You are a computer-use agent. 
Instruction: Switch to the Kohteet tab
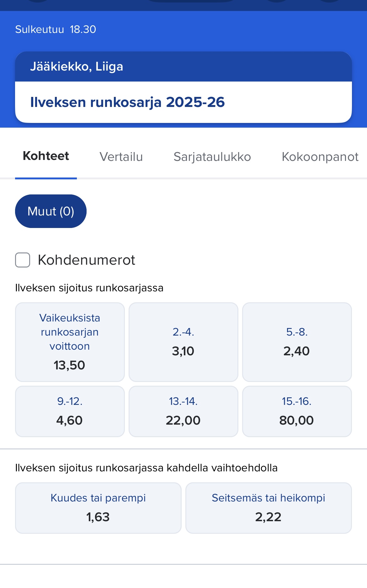(x=46, y=156)
